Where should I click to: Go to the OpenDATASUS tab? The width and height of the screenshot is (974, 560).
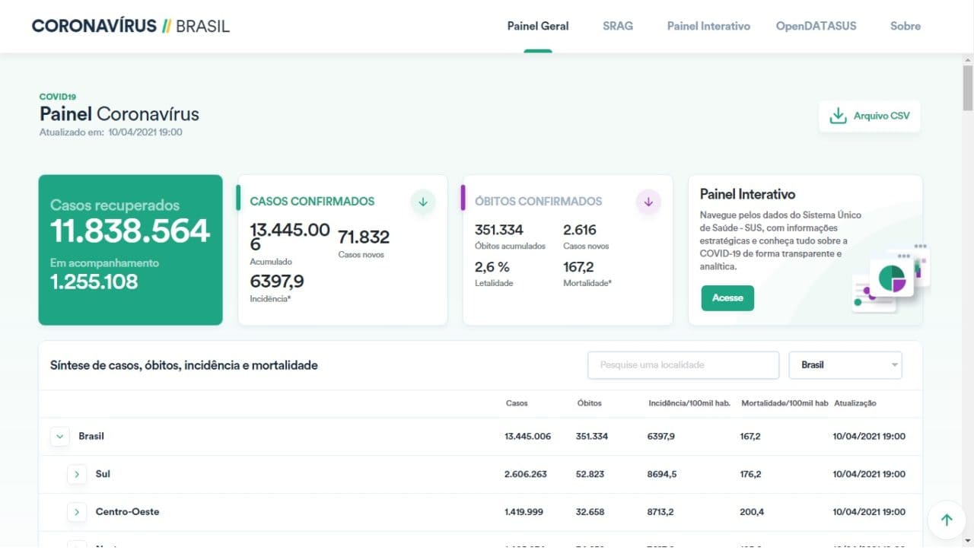point(816,26)
